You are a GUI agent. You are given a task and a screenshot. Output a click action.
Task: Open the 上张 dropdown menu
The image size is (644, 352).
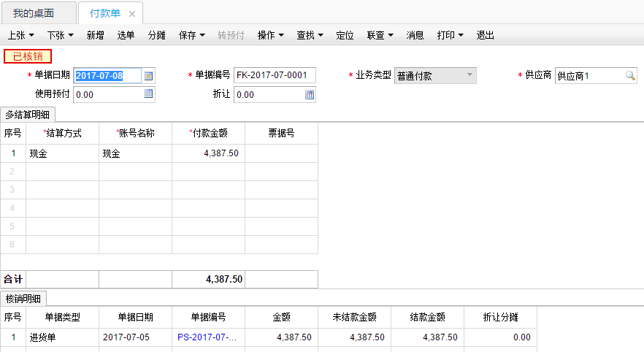(x=21, y=35)
